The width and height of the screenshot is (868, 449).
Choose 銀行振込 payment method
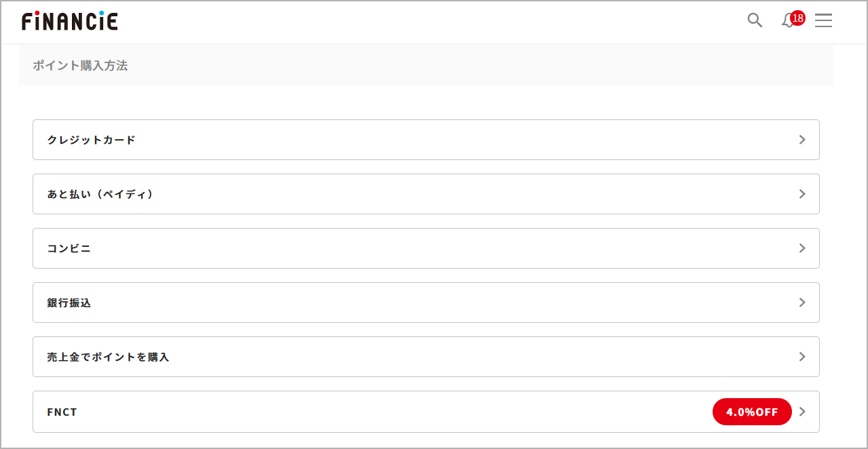(x=426, y=302)
